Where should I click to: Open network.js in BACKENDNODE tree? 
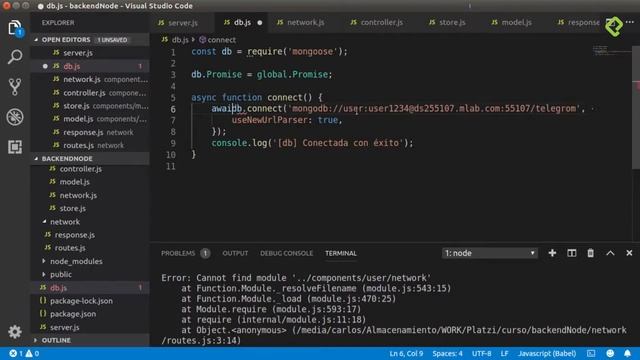click(90, 195)
